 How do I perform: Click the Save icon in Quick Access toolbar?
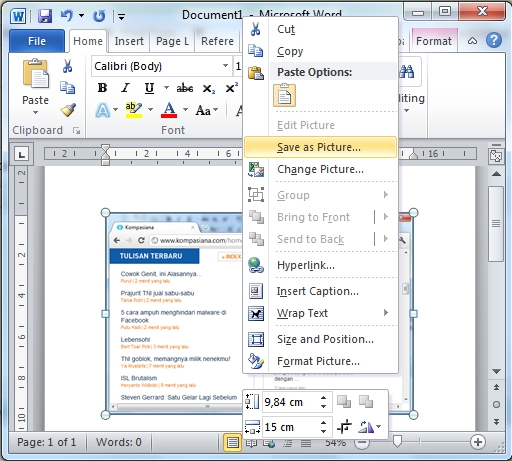(45, 16)
